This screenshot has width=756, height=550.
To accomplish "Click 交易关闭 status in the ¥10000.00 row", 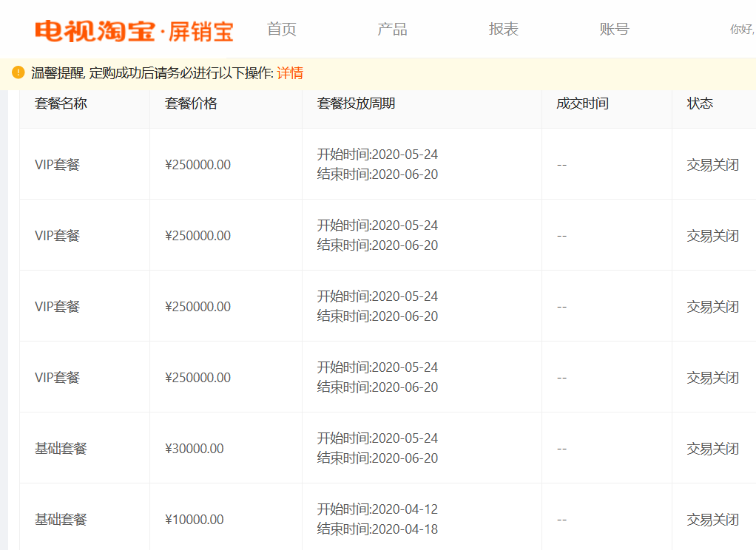I will [712, 519].
